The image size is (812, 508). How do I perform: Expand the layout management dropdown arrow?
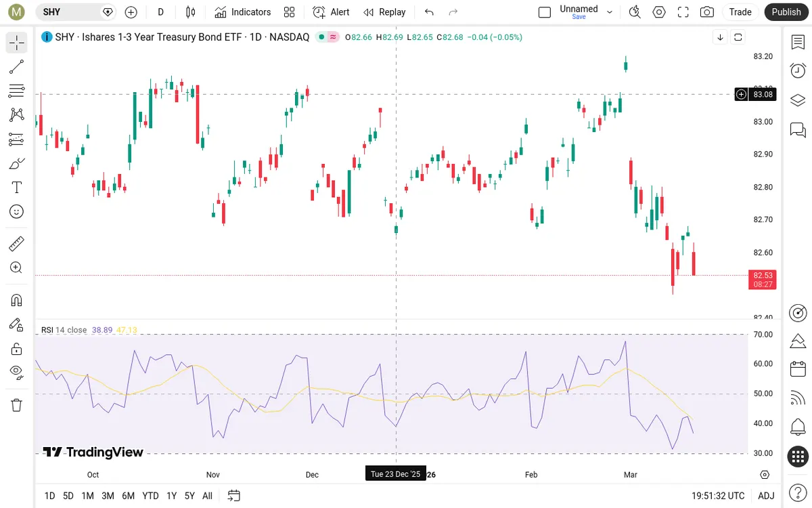pyautogui.click(x=610, y=12)
